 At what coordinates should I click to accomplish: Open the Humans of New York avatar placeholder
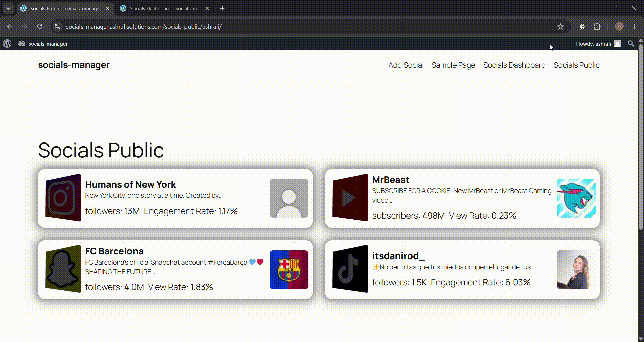coord(289,198)
